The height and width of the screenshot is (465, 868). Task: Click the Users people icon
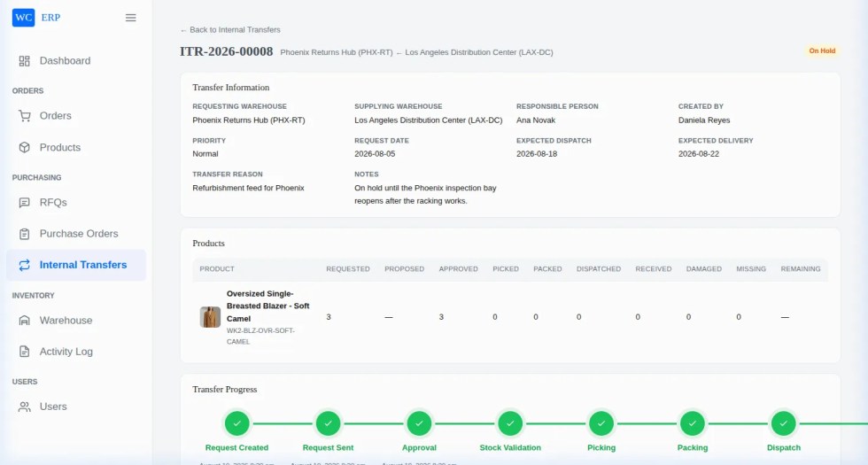pyautogui.click(x=25, y=407)
